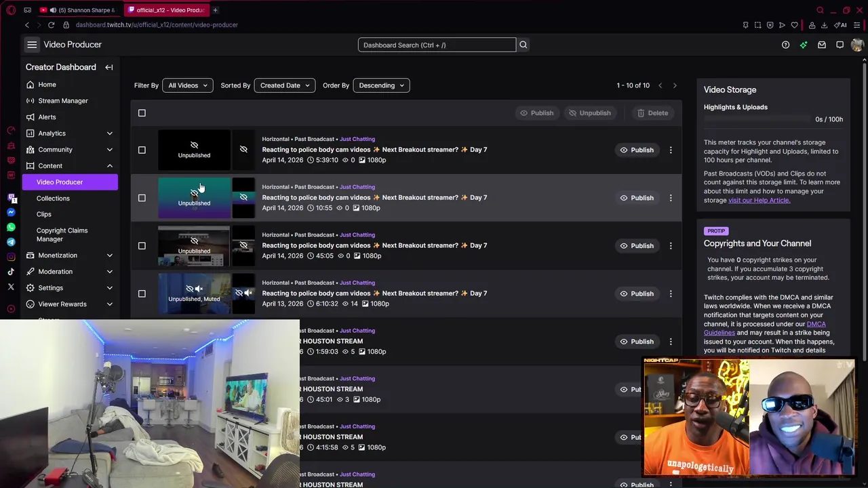Open Opera's Twitch sidebar icon
Viewport: 868px width, 488px height.
(x=12, y=198)
